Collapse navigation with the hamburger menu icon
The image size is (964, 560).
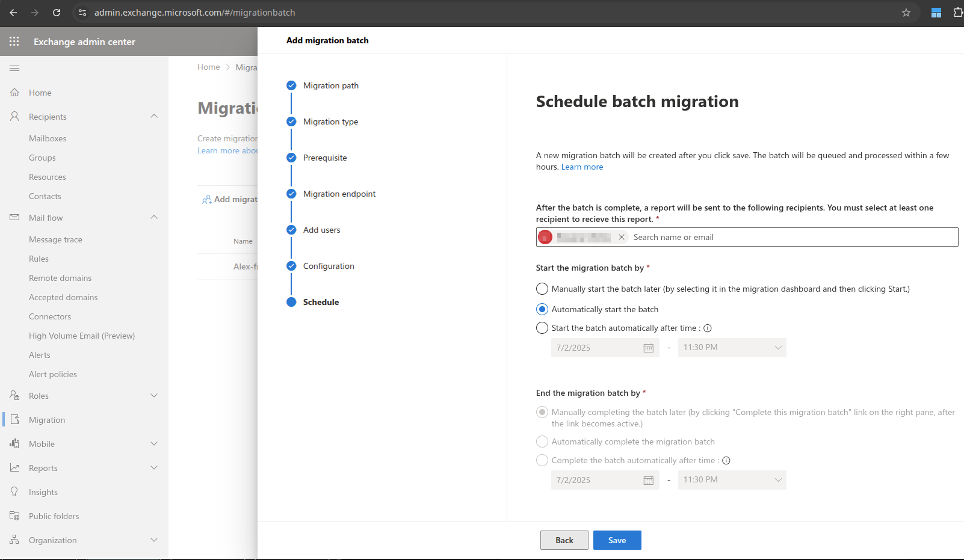(14, 68)
